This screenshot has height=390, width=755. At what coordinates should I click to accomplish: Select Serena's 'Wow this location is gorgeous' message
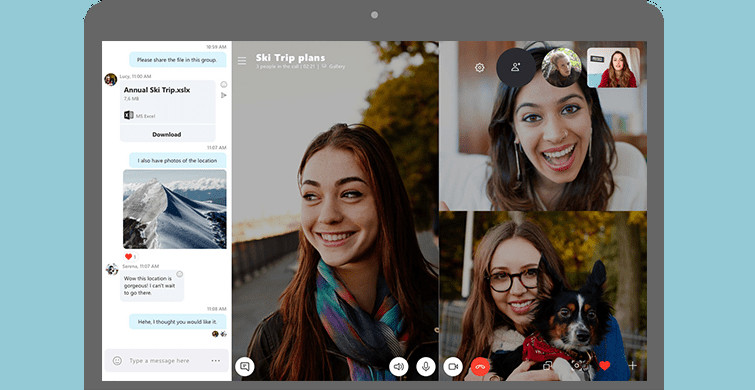tap(152, 286)
